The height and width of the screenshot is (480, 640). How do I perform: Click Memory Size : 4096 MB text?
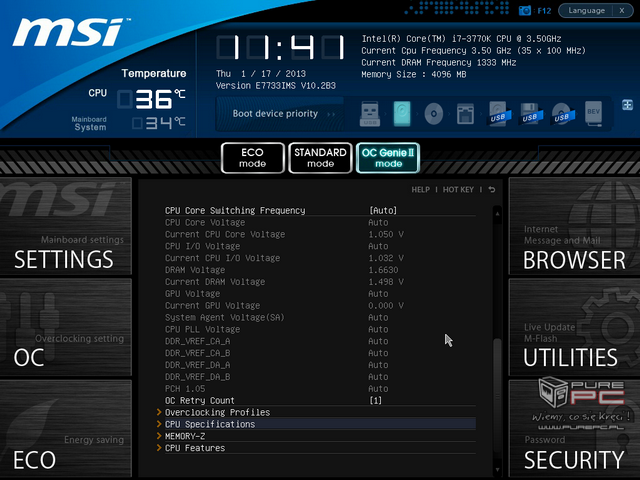click(x=413, y=74)
